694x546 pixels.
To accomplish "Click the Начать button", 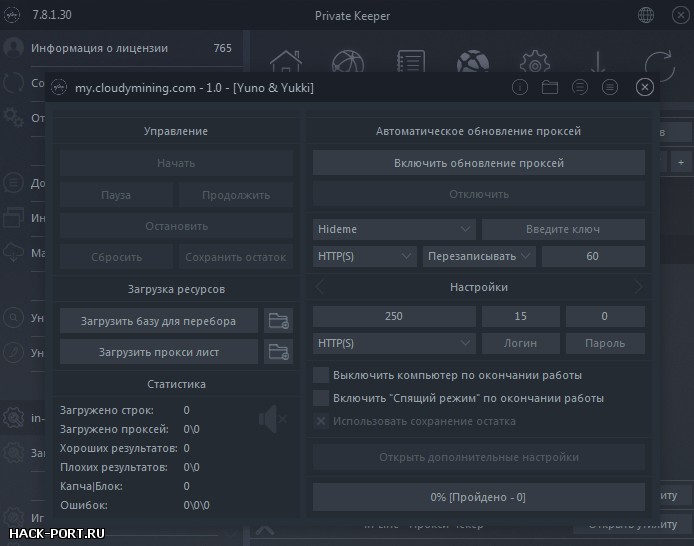I will 176,163.
